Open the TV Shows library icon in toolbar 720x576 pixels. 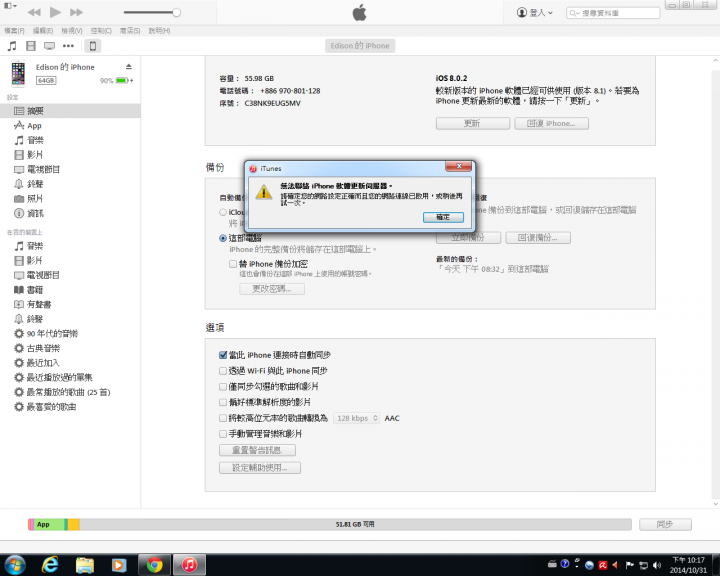pyautogui.click(x=49, y=46)
